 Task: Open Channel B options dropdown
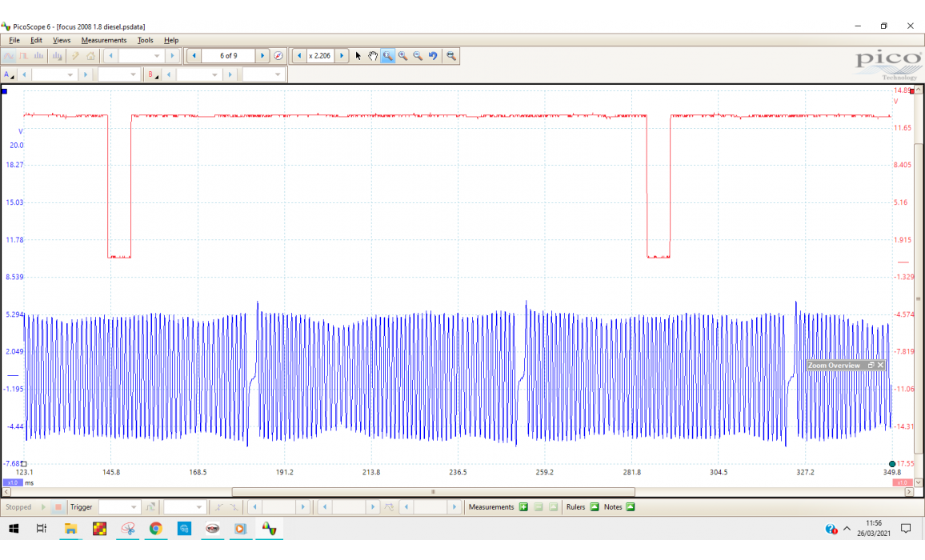pos(151,74)
